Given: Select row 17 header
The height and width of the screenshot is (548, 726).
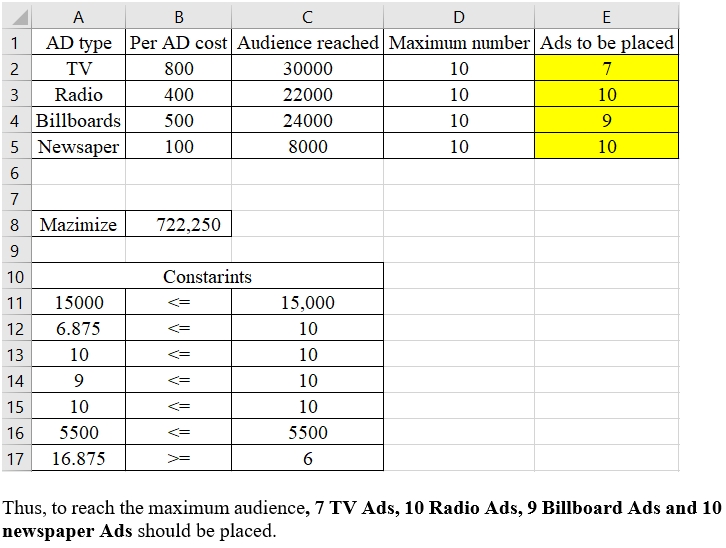Looking at the screenshot, I should pyautogui.click(x=17, y=459).
